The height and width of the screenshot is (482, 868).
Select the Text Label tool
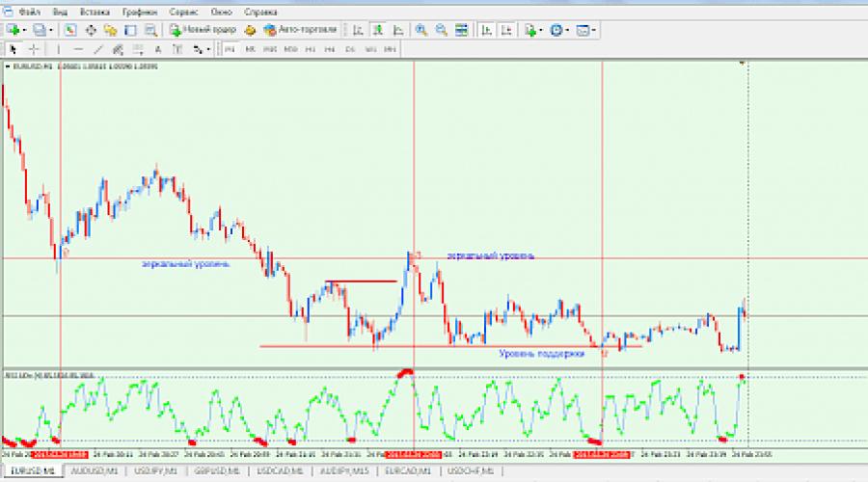pyautogui.click(x=177, y=49)
